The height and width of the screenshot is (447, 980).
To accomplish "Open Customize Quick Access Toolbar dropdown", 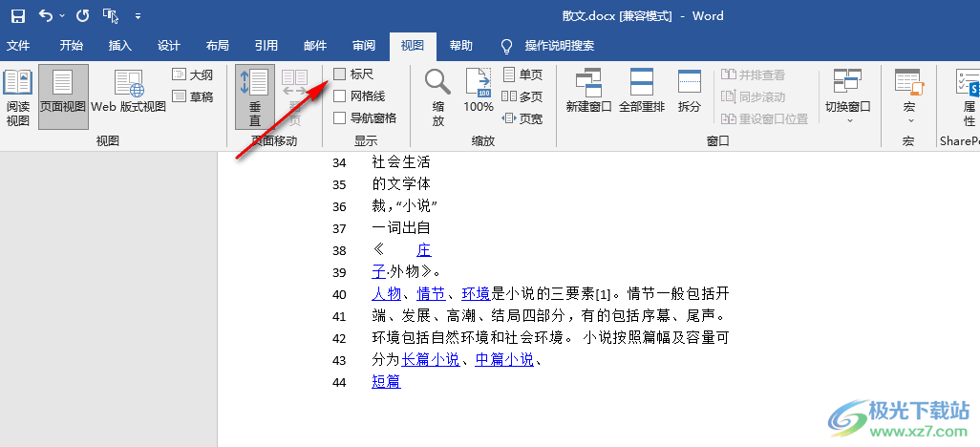I will click(138, 16).
